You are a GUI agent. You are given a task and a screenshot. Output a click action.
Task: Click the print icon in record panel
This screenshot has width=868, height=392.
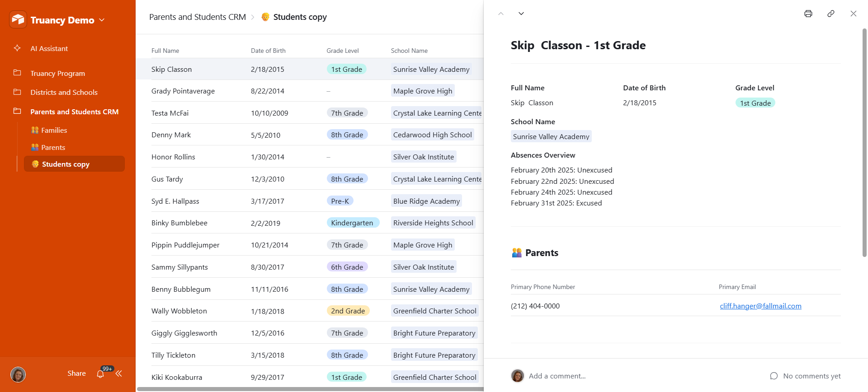(808, 14)
